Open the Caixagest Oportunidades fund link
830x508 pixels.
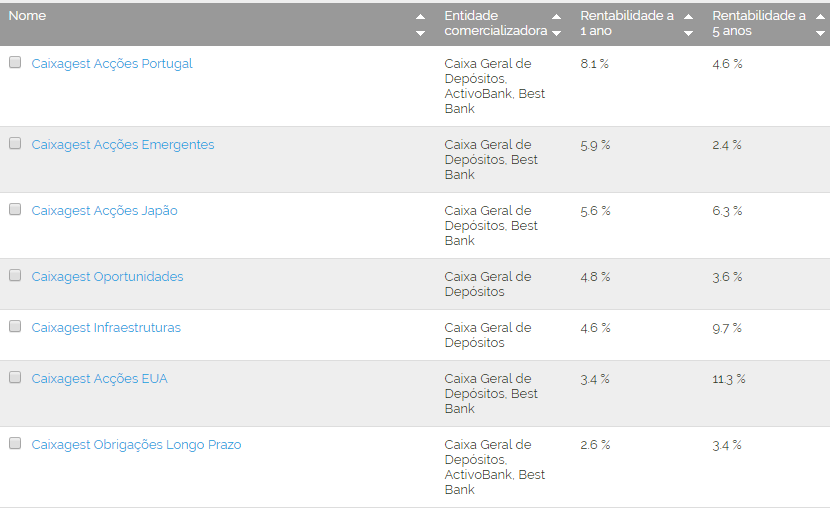pyautogui.click(x=107, y=277)
